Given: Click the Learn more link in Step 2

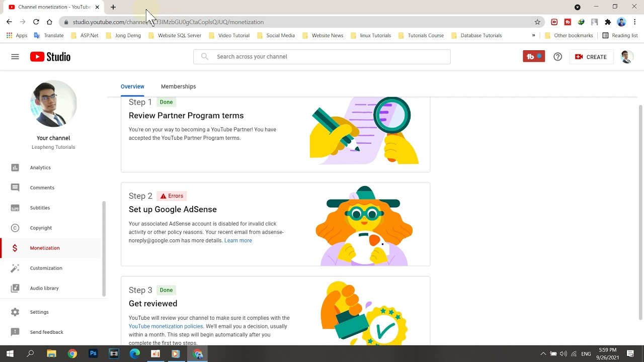Looking at the screenshot, I should (238, 240).
